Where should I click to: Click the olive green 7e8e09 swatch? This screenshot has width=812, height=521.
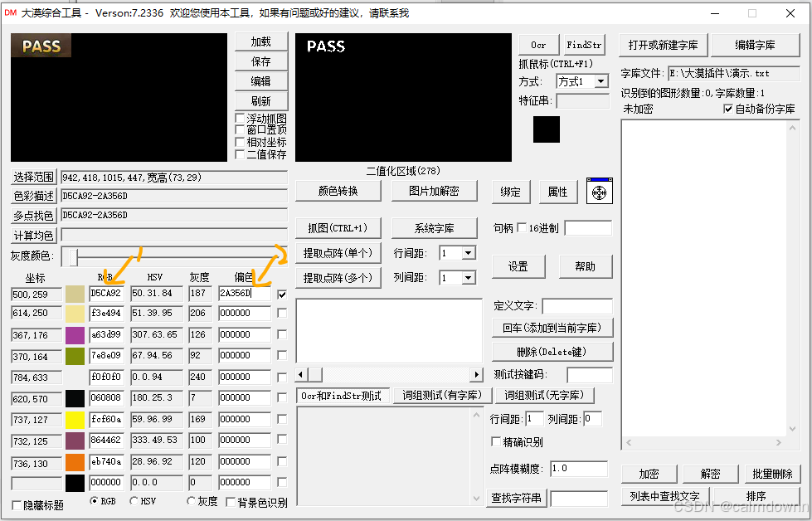click(75, 356)
